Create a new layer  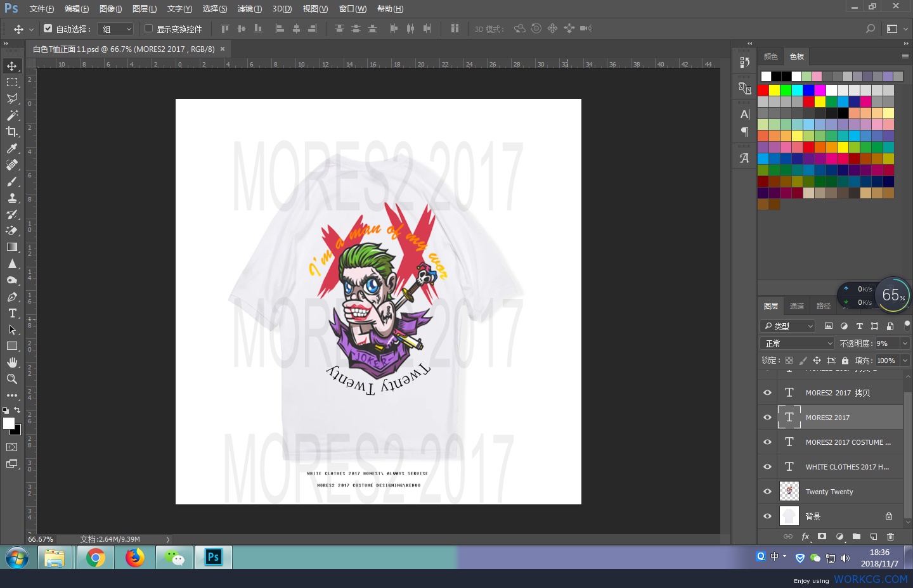[874, 537]
